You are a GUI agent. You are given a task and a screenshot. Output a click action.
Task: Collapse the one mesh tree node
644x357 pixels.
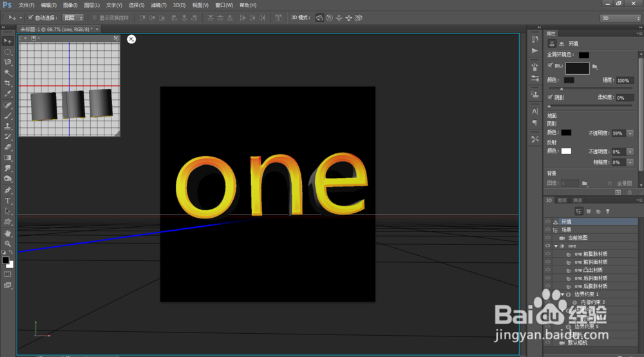click(556, 246)
